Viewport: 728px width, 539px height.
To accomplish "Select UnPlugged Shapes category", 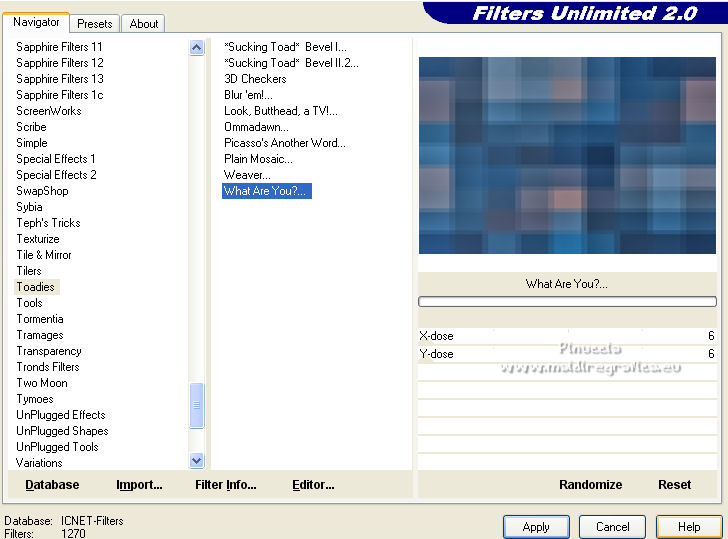I will (62, 431).
